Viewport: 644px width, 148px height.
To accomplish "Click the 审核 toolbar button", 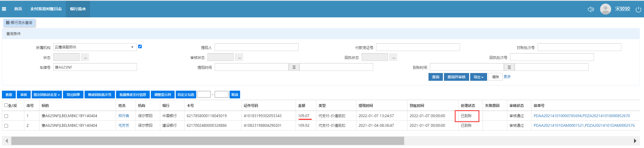I will pyautogui.click(x=24, y=95).
